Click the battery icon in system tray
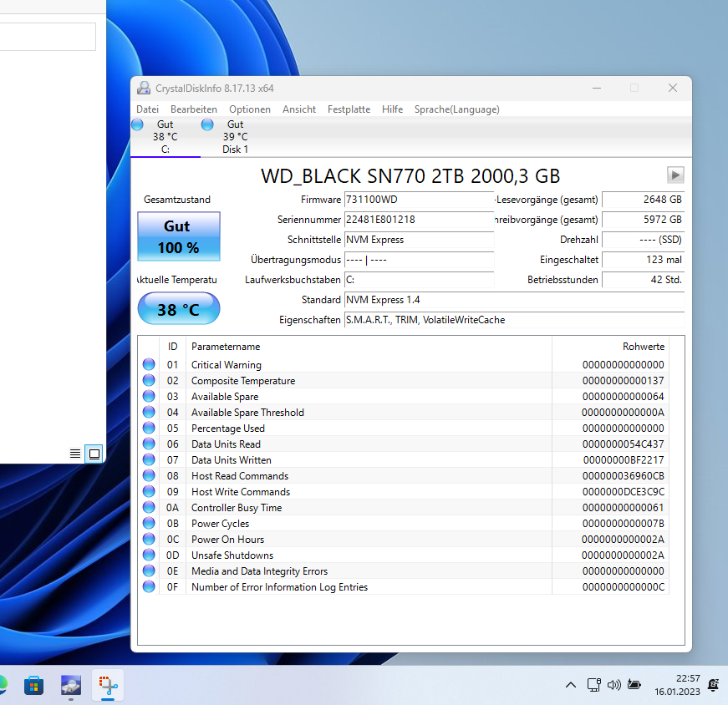The height and width of the screenshot is (705, 728). 634,685
